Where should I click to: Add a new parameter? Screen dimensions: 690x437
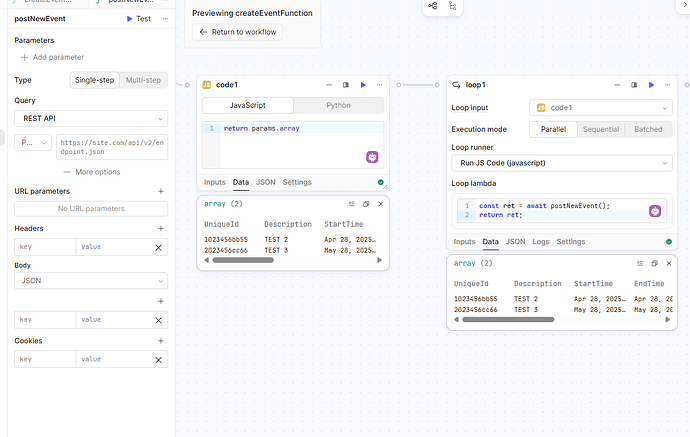(x=52, y=57)
